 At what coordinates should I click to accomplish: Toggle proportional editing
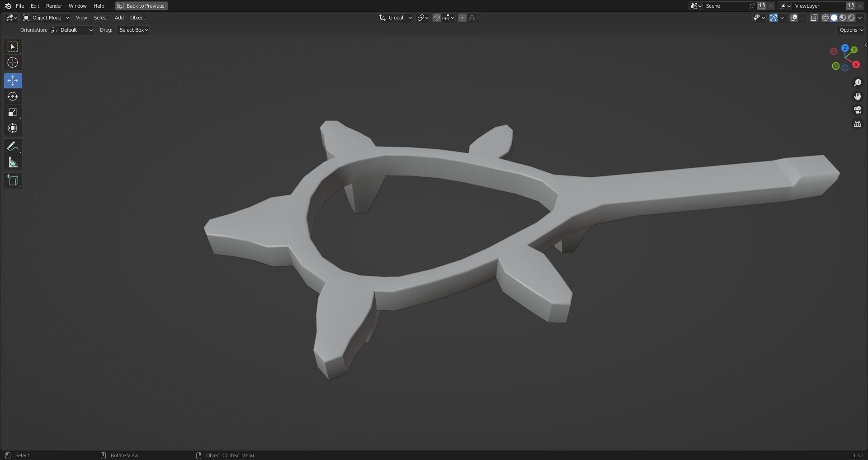pyautogui.click(x=462, y=18)
